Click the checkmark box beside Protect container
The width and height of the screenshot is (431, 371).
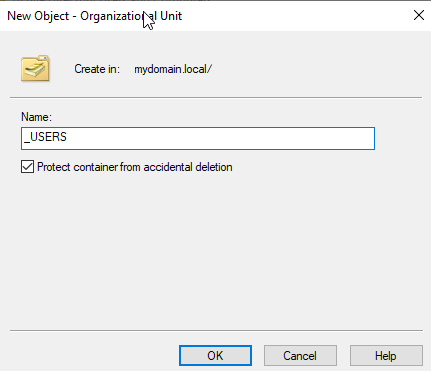(27, 167)
